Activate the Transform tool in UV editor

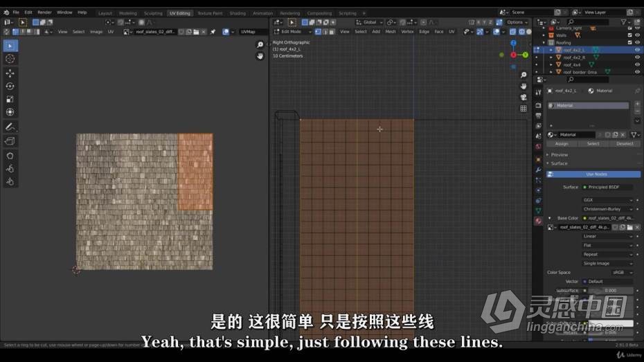tap(10, 112)
